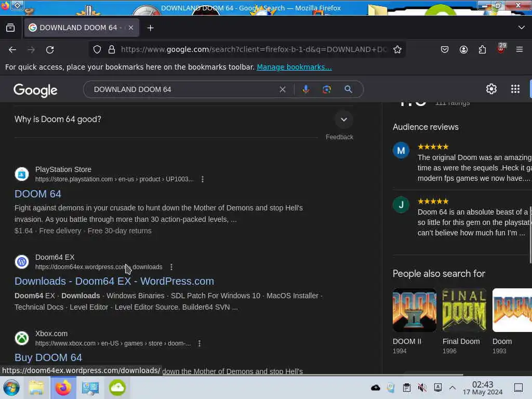Open the clipboard tray icon

tap(406, 388)
